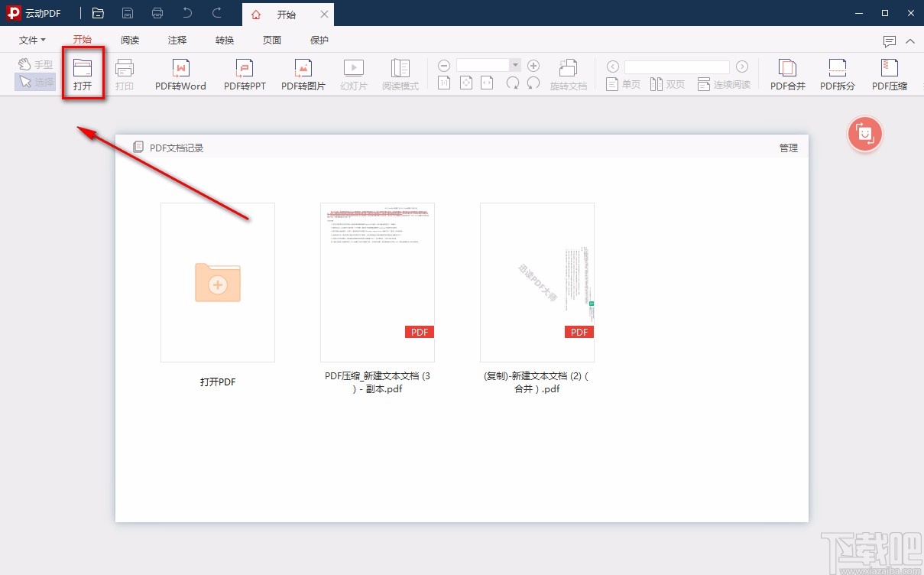Click the 打印 (Print) toolbar icon
This screenshot has height=575, width=924.
click(x=125, y=74)
